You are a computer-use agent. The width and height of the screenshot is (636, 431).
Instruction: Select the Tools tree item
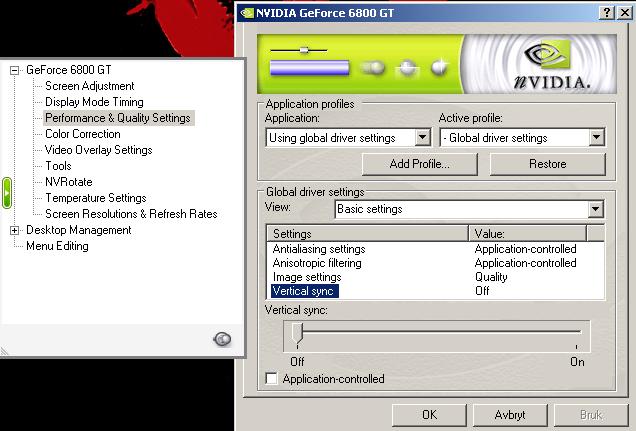58,166
